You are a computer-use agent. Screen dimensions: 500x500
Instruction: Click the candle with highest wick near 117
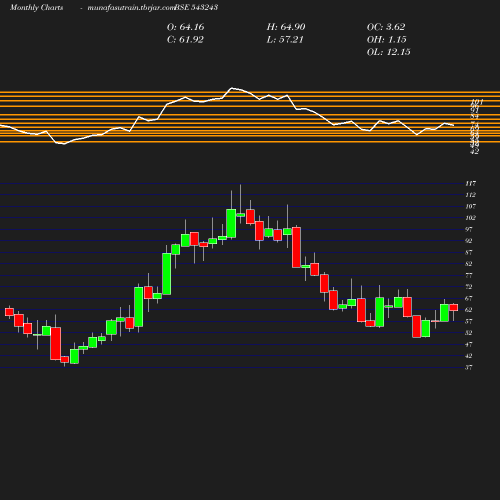coord(241,215)
